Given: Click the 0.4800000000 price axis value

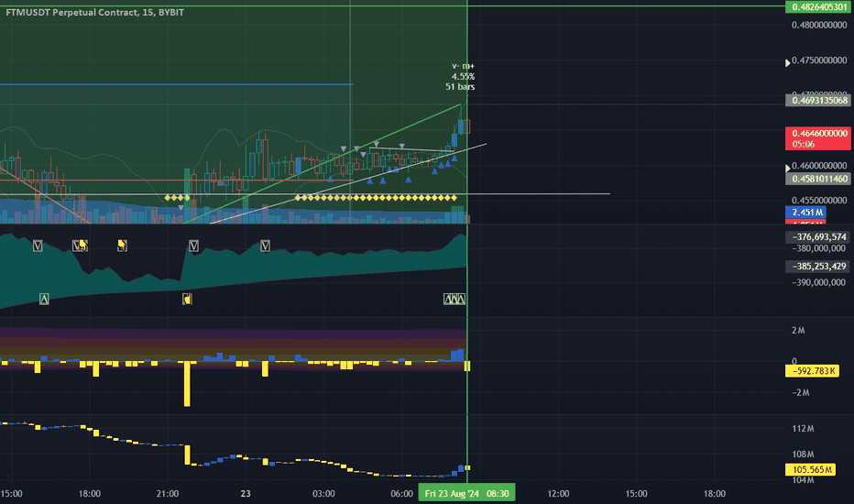Looking at the screenshot, I should 819,25.
